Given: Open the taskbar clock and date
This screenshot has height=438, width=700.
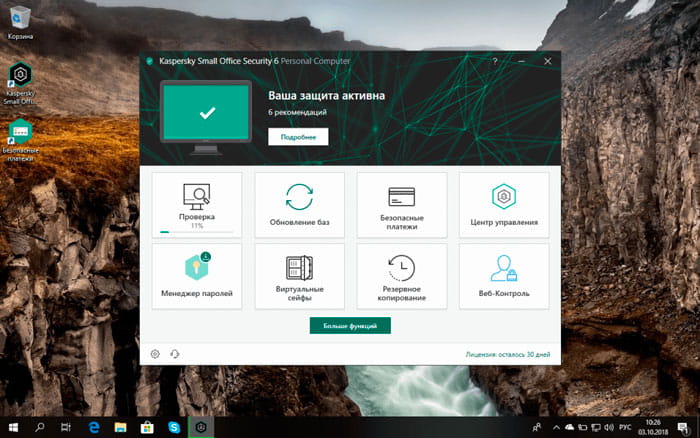Looking at the screenshot, I should coord(653,427).
